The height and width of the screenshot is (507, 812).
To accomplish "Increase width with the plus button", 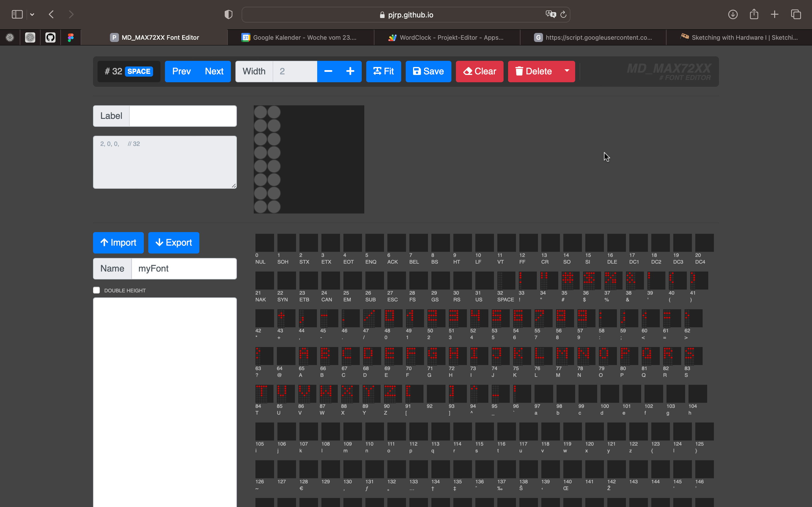I will (350, 72).
